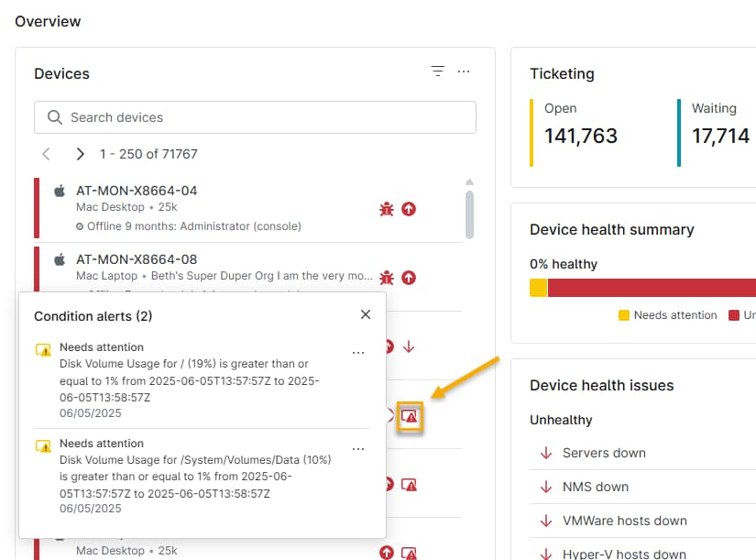Viewport: 756px width, 560px height.
Task: Click the red down arrow beside Servers down
Action: (547, 453)
